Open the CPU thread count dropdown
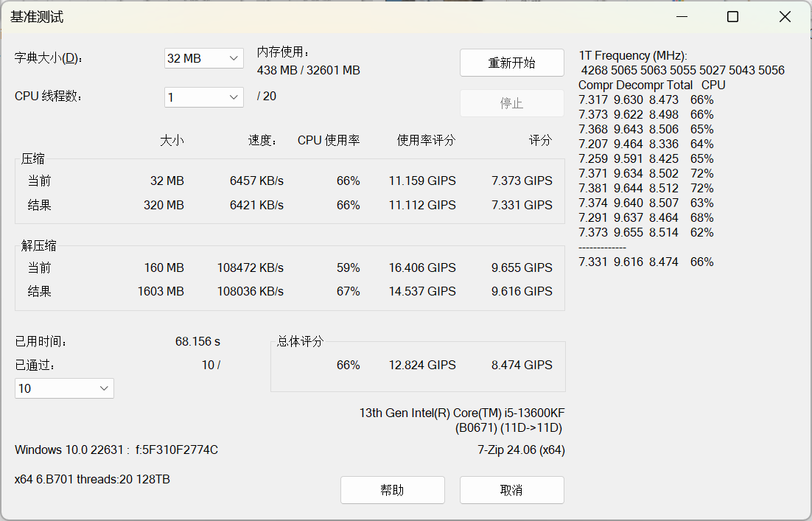This screenshot has width=812, height=521. click(203, 97)
